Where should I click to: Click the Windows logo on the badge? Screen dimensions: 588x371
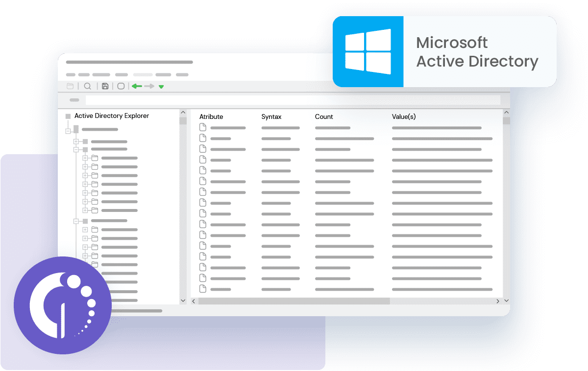point(368,51)
